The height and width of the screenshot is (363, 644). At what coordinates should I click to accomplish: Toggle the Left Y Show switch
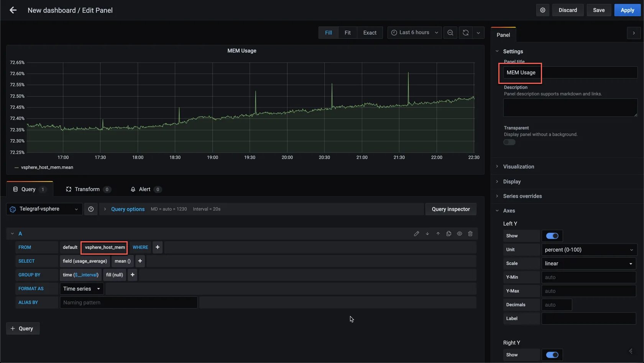pyautogui.click(x=552, y=236)
